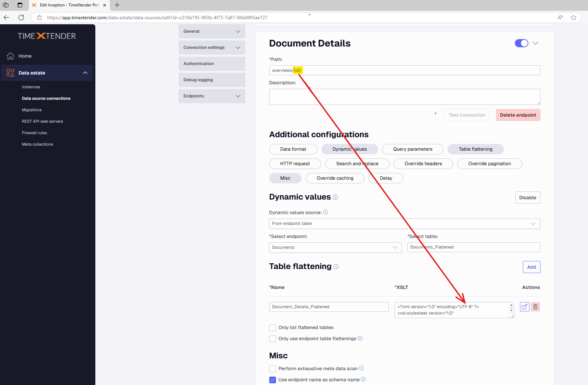This screenshot has width=588, height=385.
Task: Open REST API web servers
Action: (42, 121)
